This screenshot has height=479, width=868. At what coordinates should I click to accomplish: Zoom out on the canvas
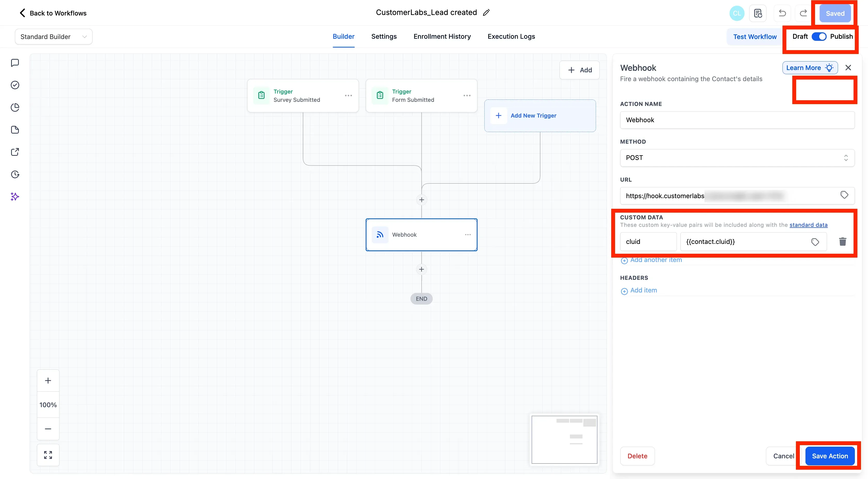pyautogui.click(x=48, y=429)
